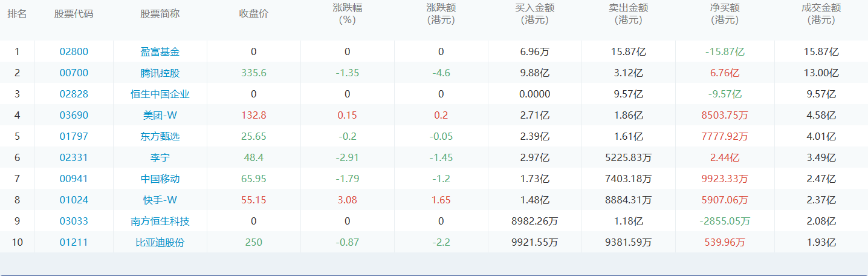
Task: Click the 股票简称 column header
Action: click(160, 14)
